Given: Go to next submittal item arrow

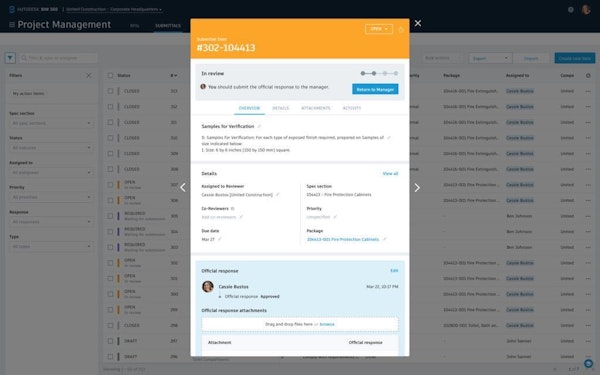Looking at the screenshot, I should [x=417, y=188].
